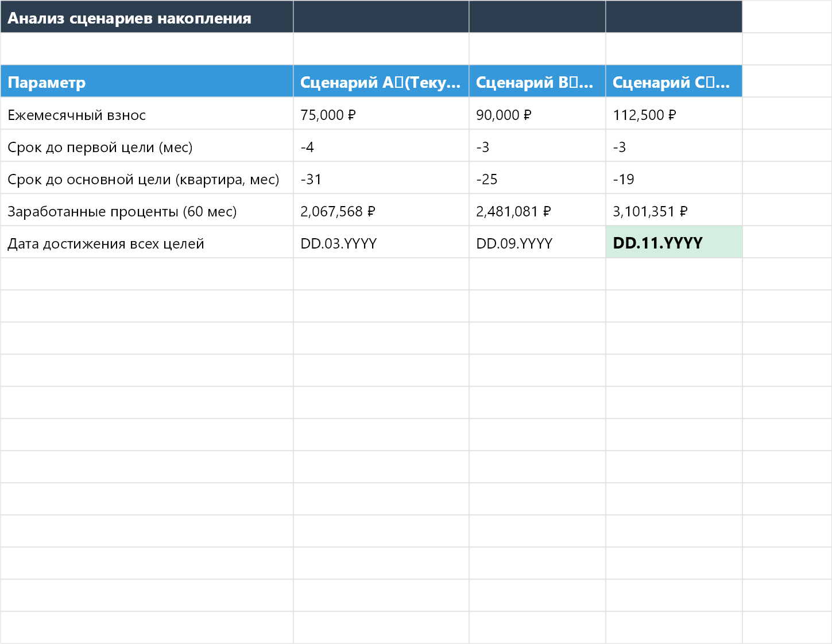Click the 112,500 ₽ contribution cell

click(x=674, y=115)
